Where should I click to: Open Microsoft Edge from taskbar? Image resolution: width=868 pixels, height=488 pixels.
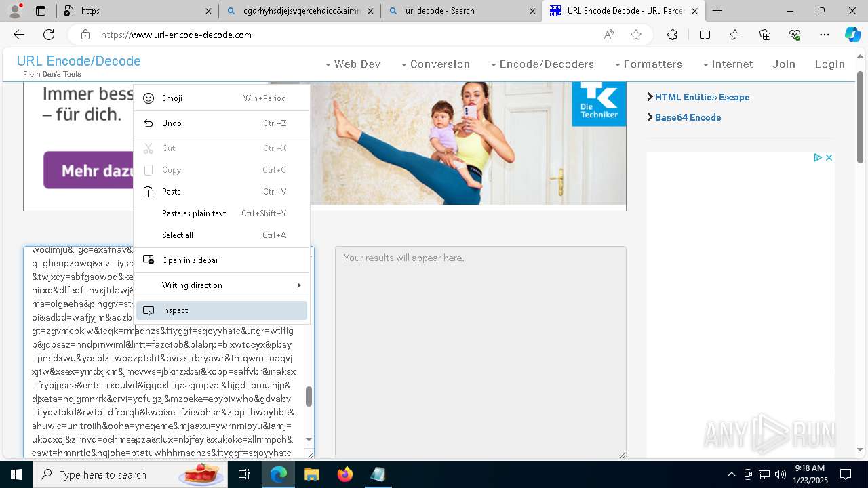click(279, 474)
